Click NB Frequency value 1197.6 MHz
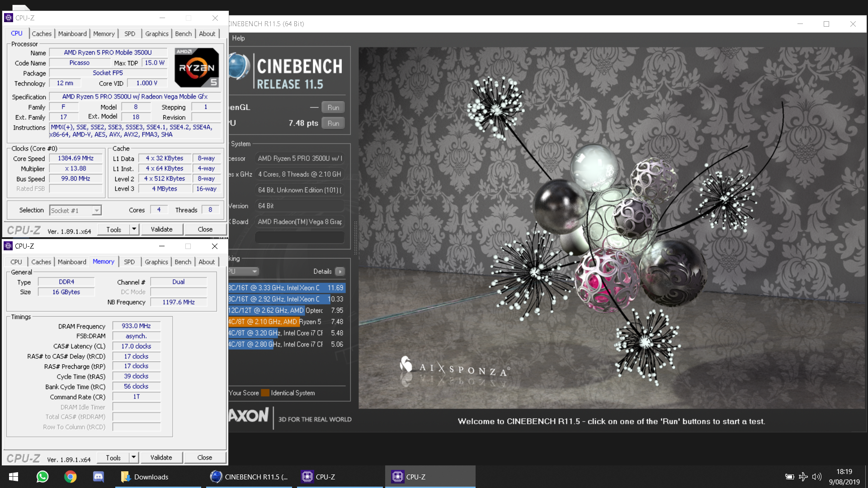 pyautogui.click(x=179, y=302)
